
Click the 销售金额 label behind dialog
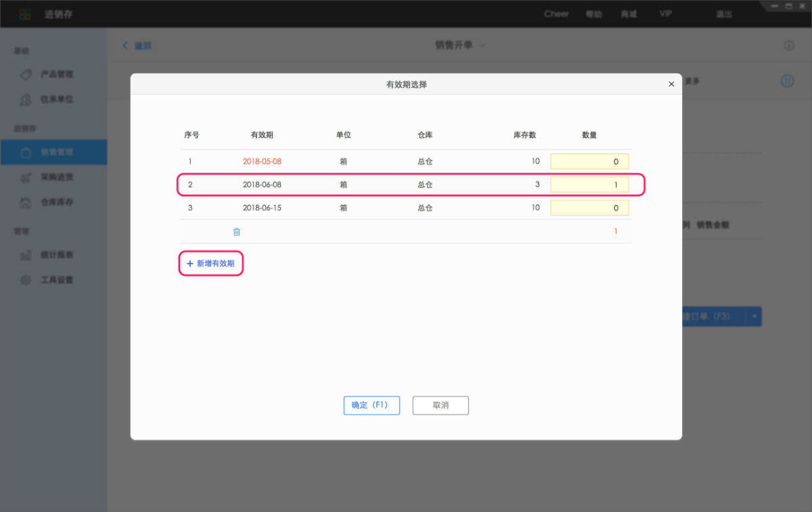click(x=713, y=225)
